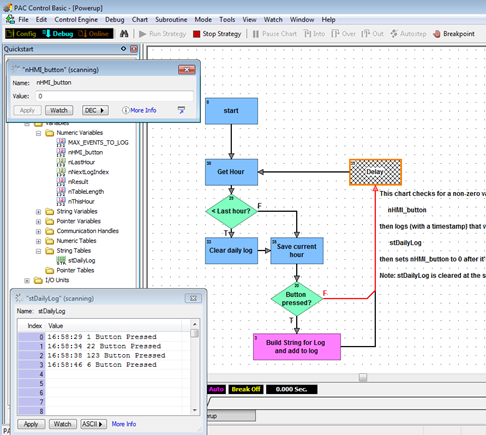Viewport: 486px width, 435px height.
Task: Expand String Variables folder
Action: coord(38,212)
